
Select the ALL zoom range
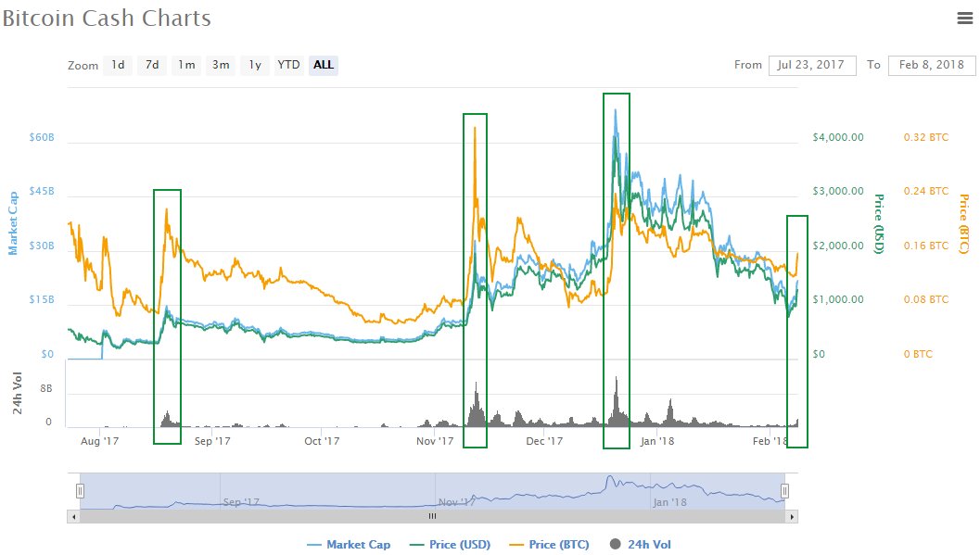(x=324, y=65)
